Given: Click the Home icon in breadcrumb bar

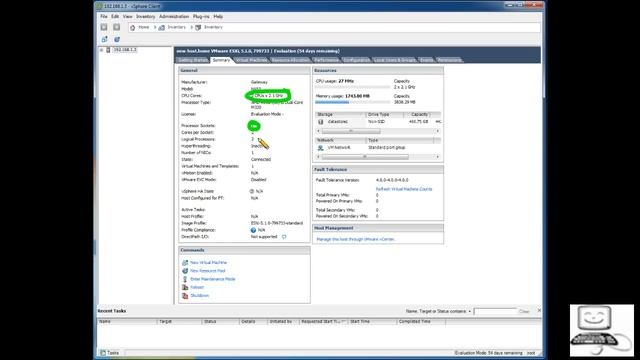Looking at the screenshot, I should 132,27.
